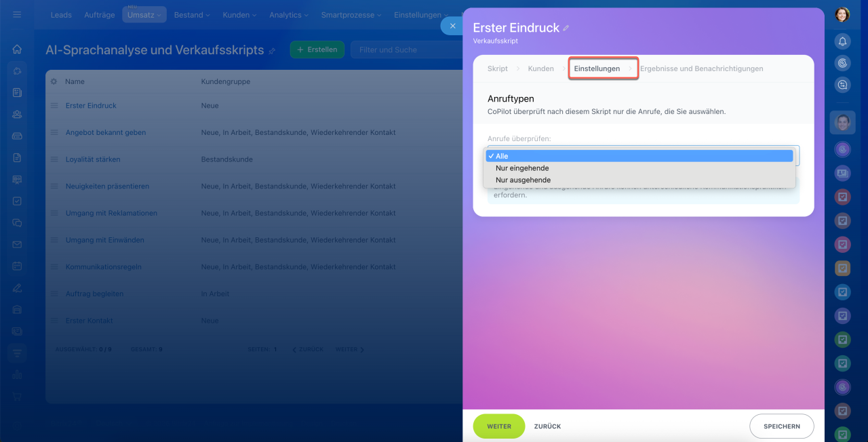Click the green Erstellen button
868x442 pixels.
317,49
